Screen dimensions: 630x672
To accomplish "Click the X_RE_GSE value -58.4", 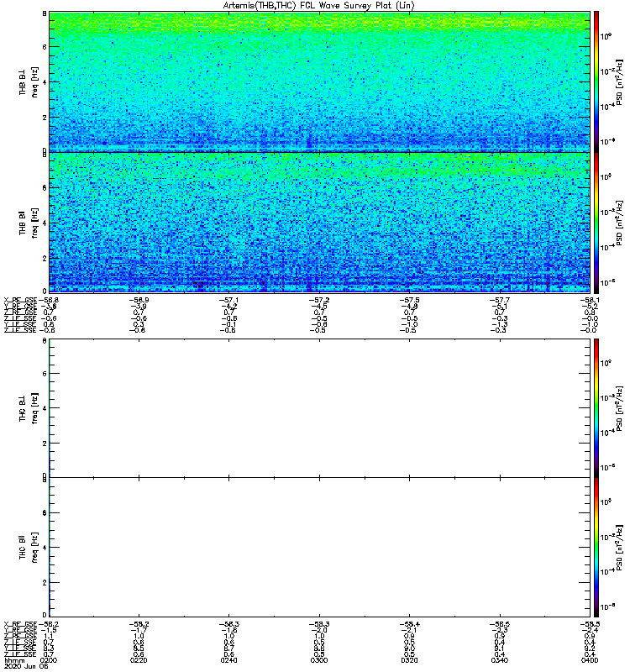I will pos(409,624).
